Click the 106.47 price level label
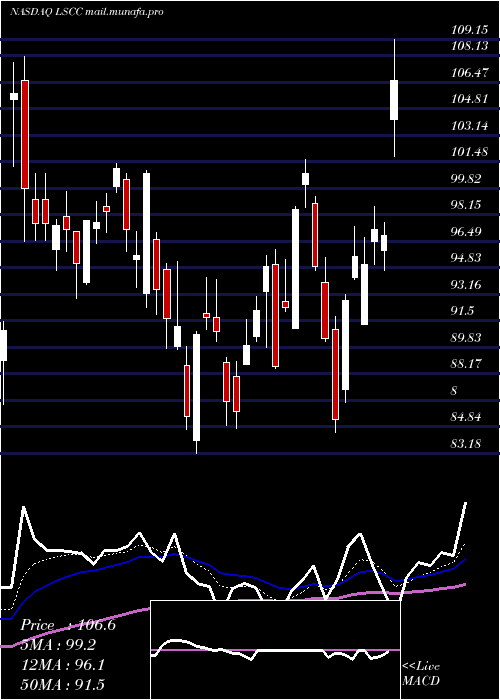This screenshot has height=700, width=500. (x=469, y=72)
